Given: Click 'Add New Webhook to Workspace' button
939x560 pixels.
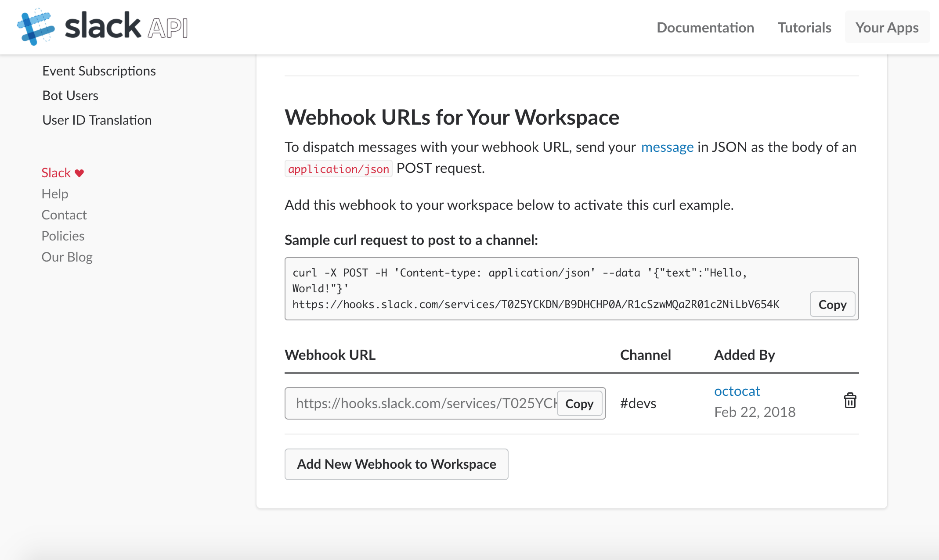Looking at the screenshot, I should pos(397,463).
